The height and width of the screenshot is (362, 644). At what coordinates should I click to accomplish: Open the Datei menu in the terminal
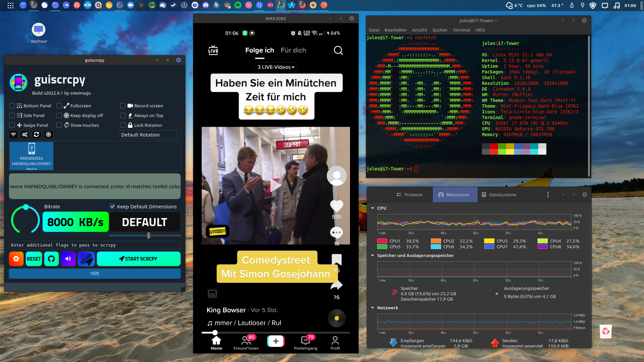tap(374, 30)
